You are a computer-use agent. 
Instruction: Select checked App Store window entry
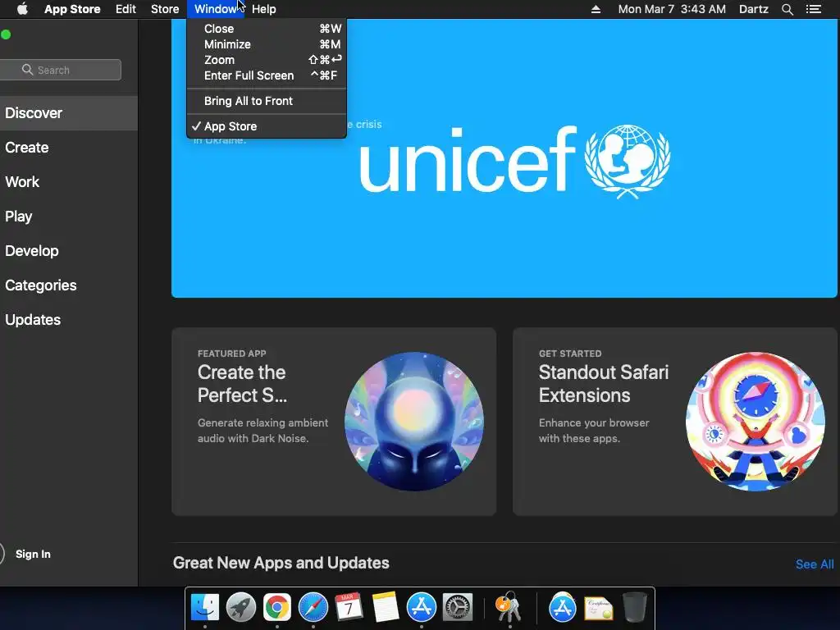point(267,126)
